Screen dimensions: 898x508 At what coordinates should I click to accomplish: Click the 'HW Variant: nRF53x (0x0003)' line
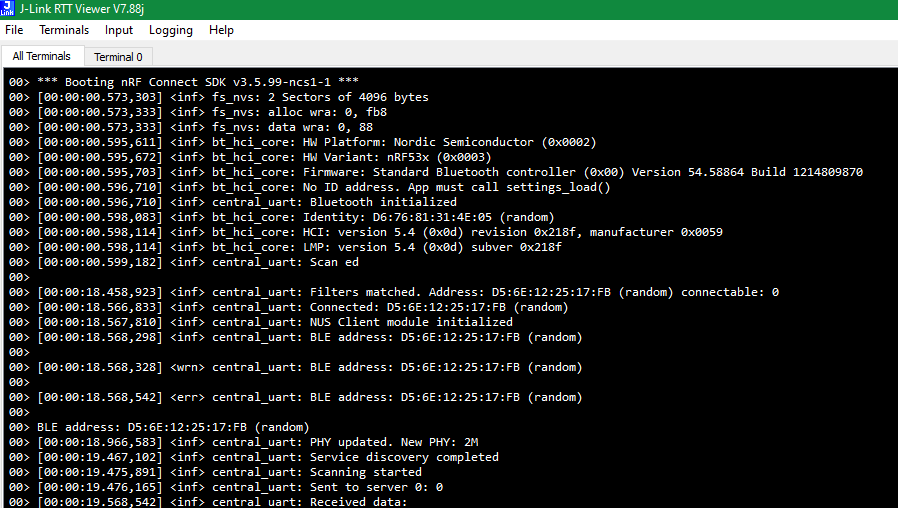250,157
